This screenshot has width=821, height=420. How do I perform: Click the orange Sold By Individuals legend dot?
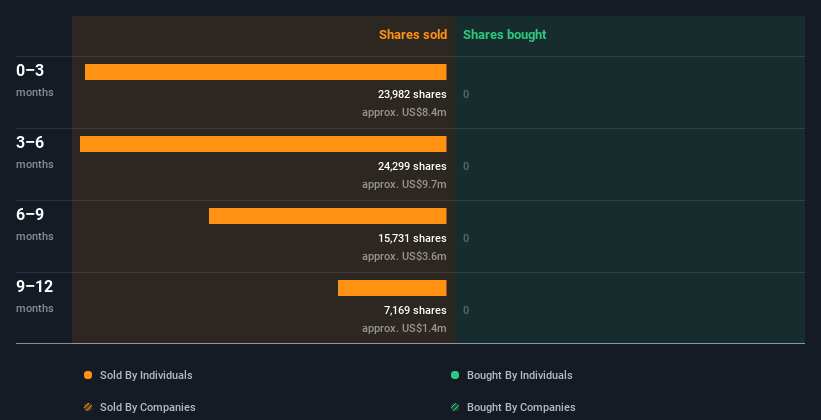tap(88, 375)
